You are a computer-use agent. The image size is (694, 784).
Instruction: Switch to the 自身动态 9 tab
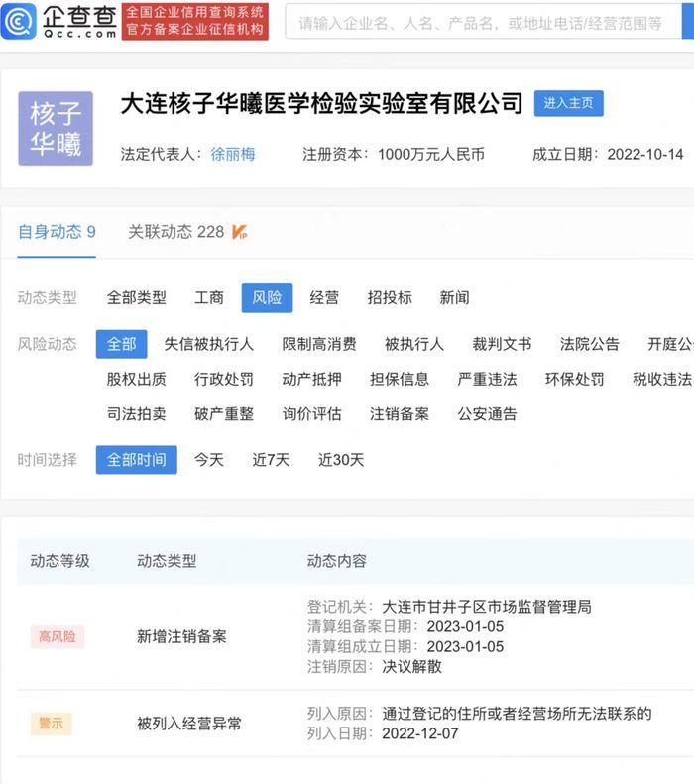click(57, 232)
